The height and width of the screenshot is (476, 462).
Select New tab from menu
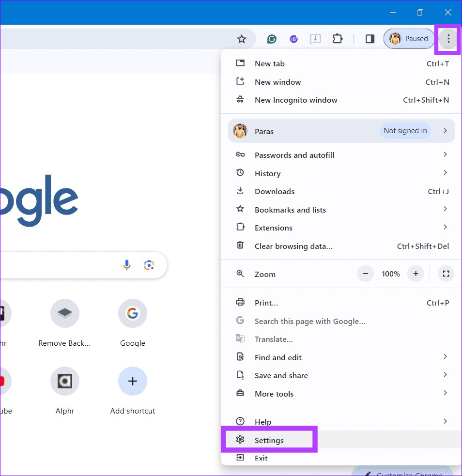(x=342, y=64)
